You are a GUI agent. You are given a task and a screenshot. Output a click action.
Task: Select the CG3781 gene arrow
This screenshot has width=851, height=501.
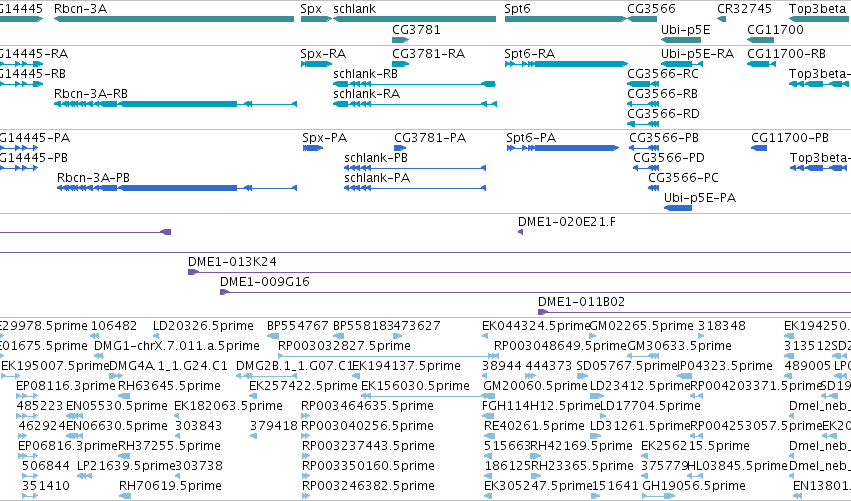click(x=401, y=40)
